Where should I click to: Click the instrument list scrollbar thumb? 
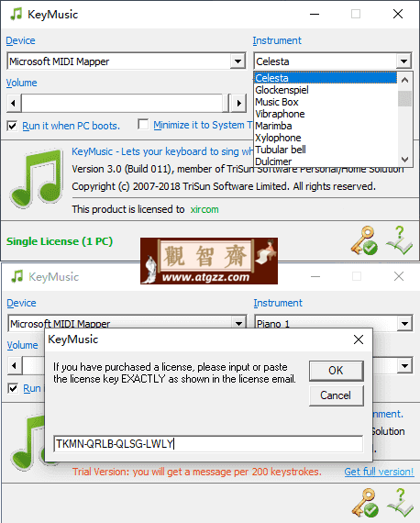405,98
